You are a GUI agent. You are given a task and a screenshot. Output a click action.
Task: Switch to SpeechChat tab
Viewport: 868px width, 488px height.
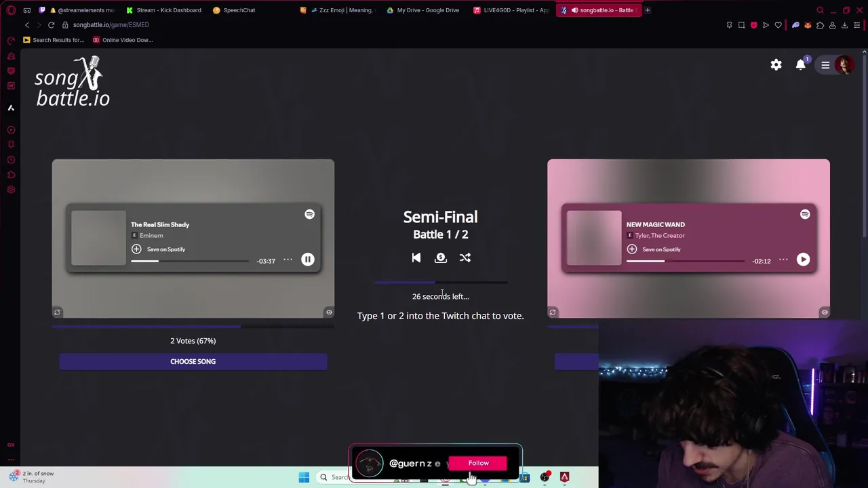pos(234,10)
